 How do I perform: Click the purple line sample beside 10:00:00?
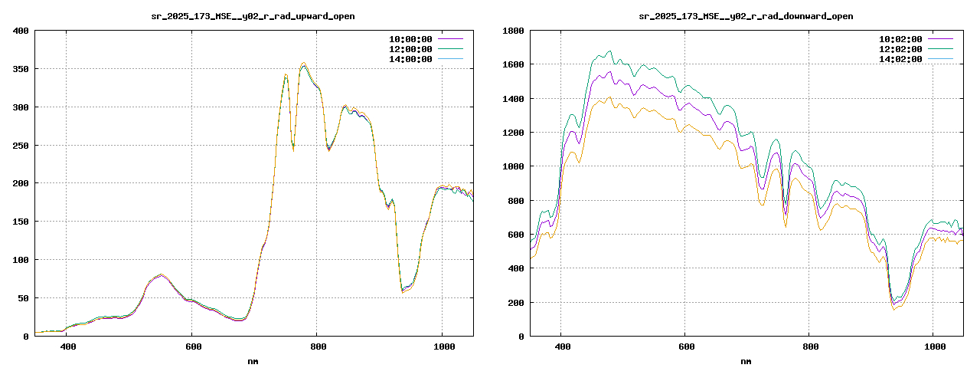(x=451, y=38)
